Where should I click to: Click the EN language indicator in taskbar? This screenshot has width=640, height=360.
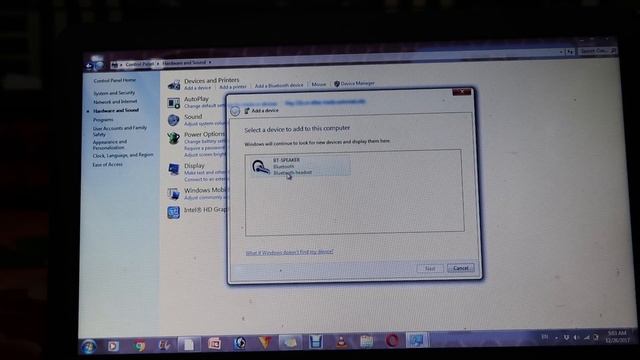pos(544,337)
